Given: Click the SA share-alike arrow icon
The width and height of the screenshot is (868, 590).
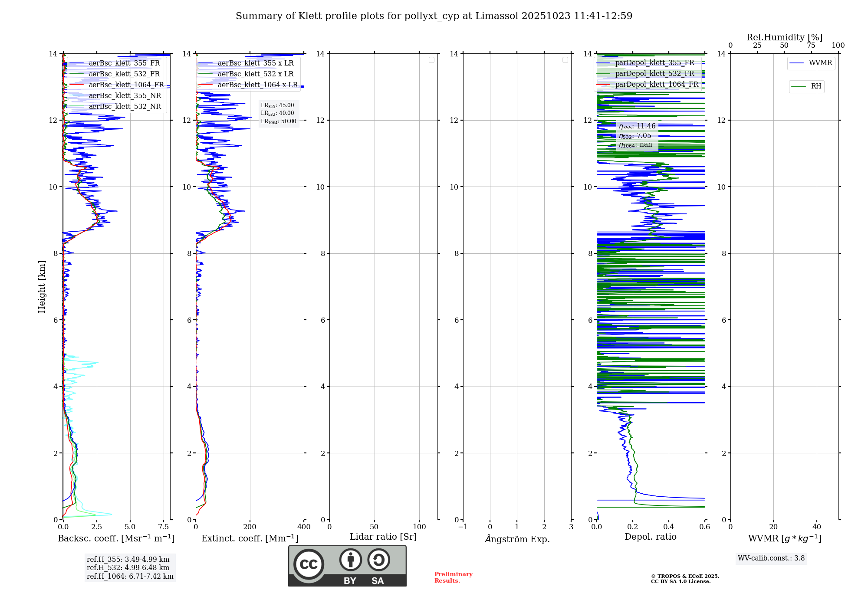Looking at the screenshot, I should click(x=378, y=560).
